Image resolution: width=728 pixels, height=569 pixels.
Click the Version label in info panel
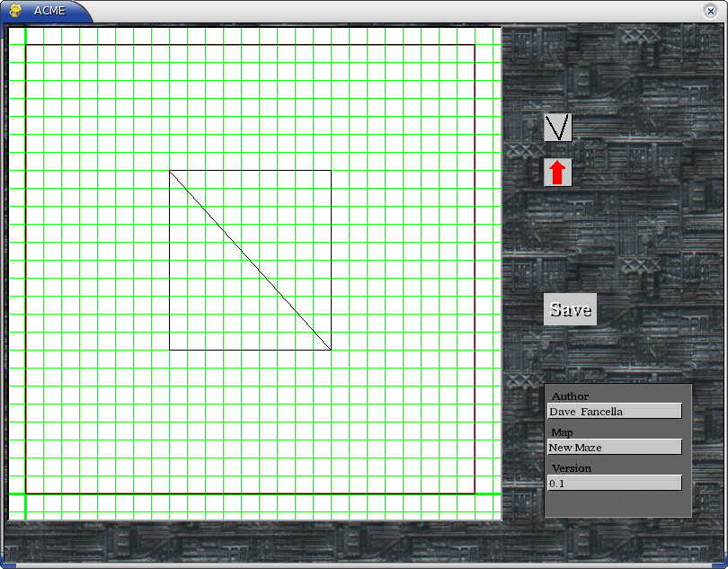[572, 468]
